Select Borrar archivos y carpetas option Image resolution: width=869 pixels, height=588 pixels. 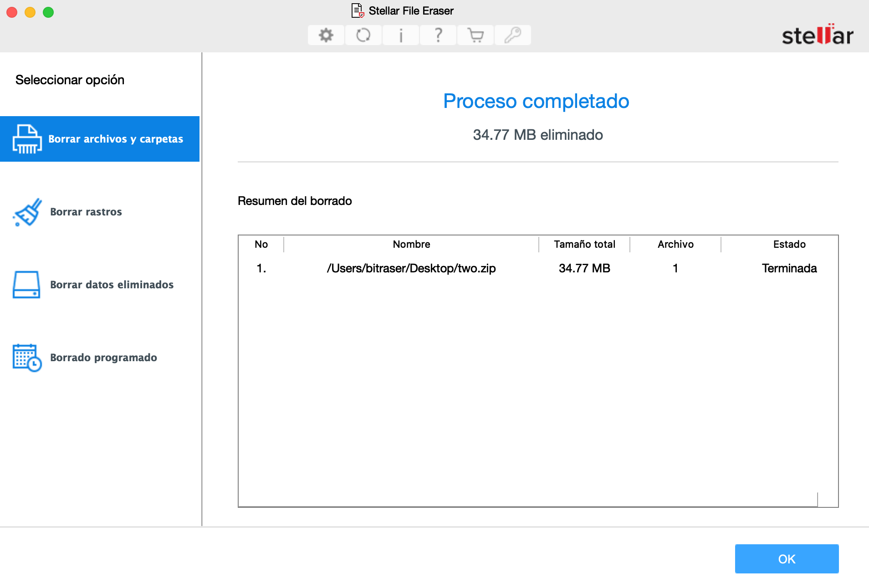(100, 139)
